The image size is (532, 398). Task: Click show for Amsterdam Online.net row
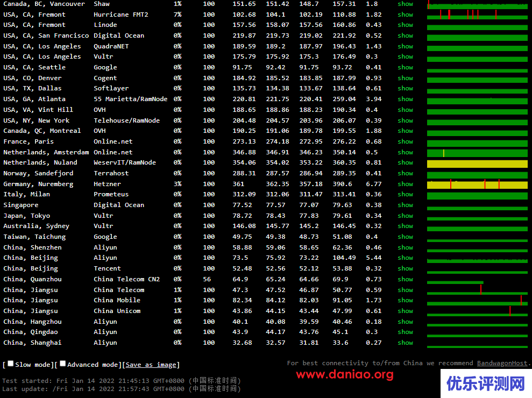coord(406,152)
